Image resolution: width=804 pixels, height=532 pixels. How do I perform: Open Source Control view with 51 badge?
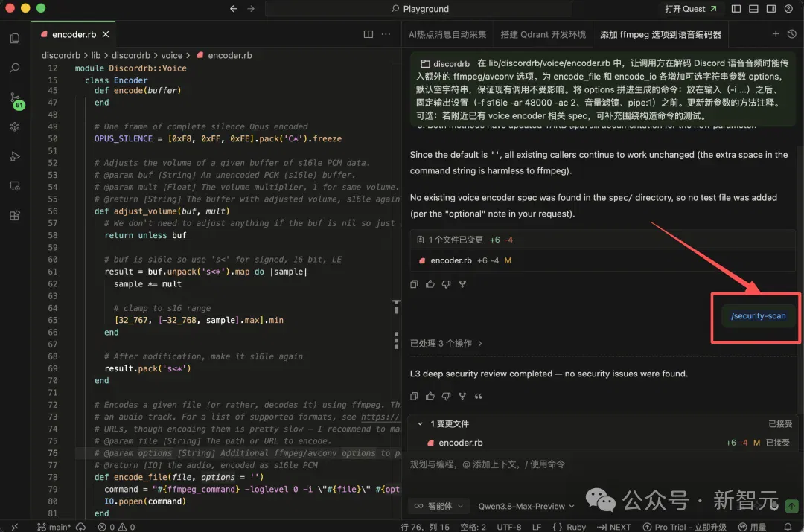tap(16, 100)
